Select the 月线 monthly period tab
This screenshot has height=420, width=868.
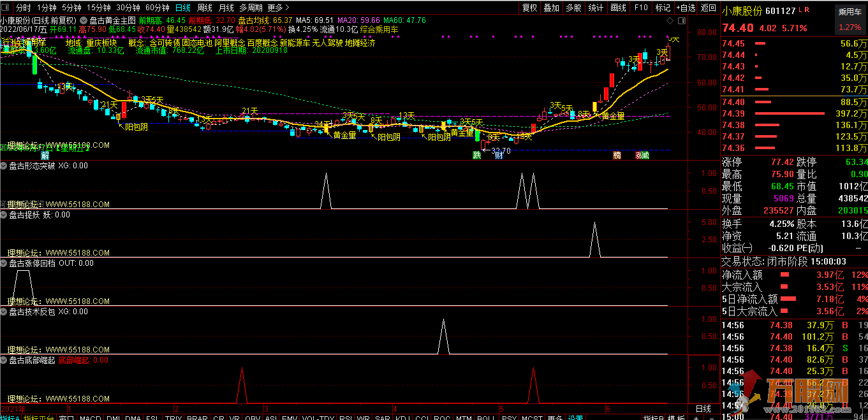(x=226, y=8)
